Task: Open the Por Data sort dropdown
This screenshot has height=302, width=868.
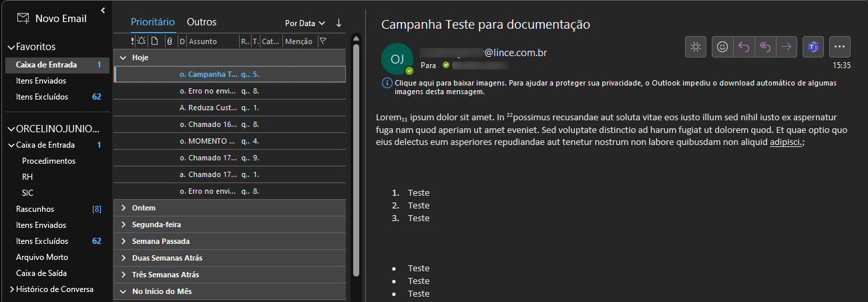Action: tap(304, 23)
